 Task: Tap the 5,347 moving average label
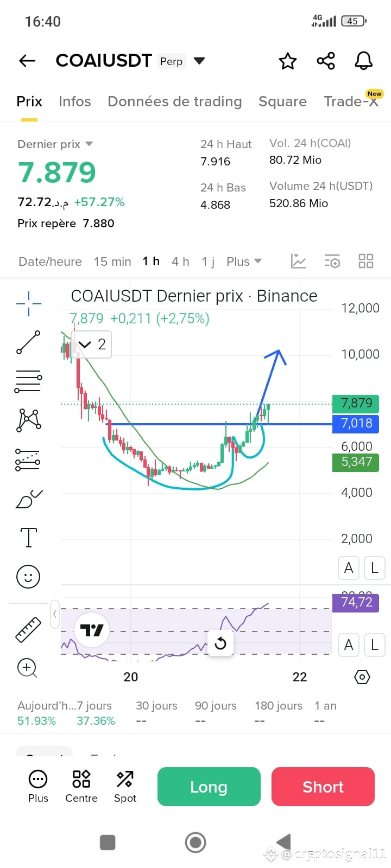point(356,462)
